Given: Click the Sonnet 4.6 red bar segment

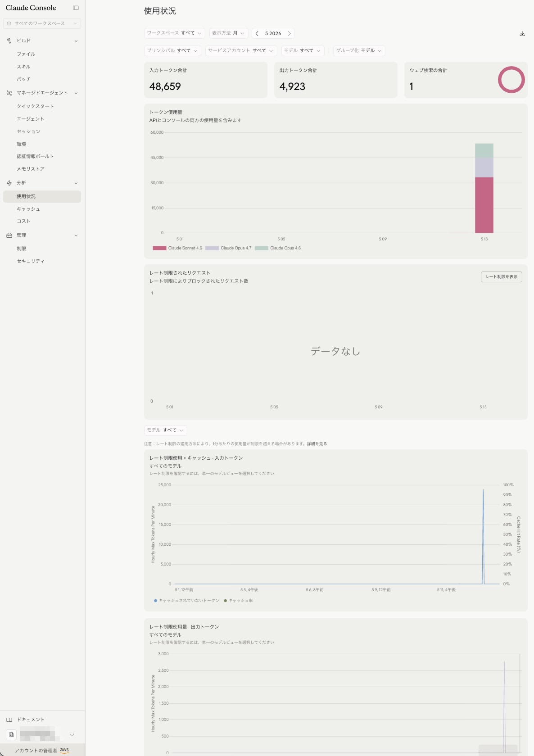Looking at the screenshot, I should point(484,205).
